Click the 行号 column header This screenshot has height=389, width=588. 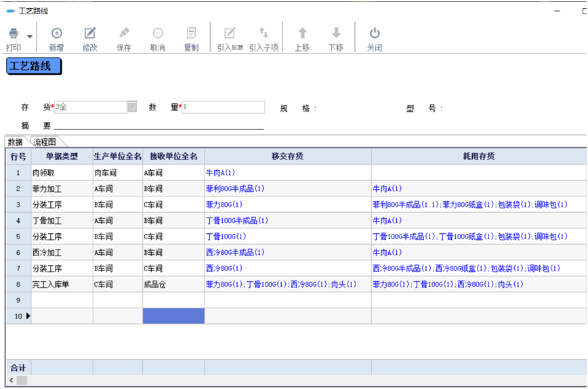[x=18, y=157]
